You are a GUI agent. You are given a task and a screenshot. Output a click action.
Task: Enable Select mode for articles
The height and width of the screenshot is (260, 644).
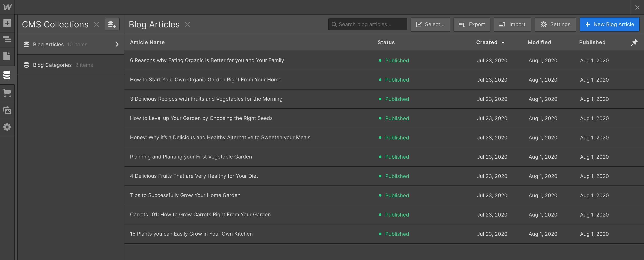click(430, 24)
